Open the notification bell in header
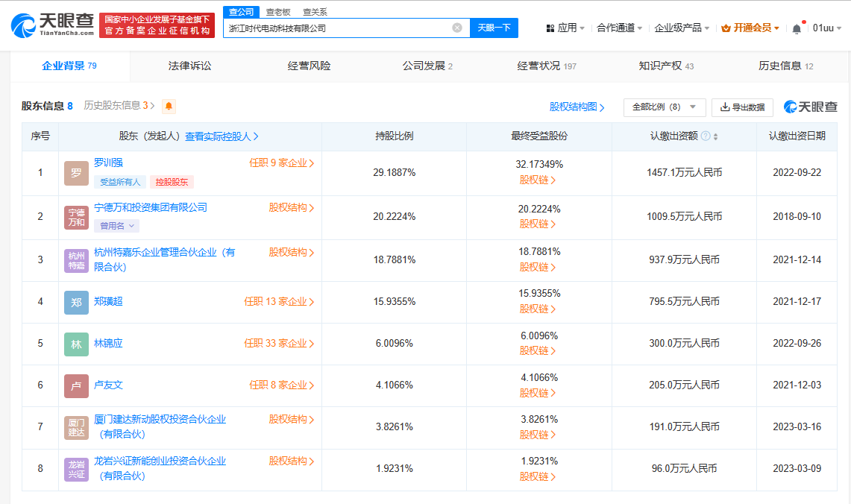This screenshot has width=851, height=504. click(x=797, y=29)
